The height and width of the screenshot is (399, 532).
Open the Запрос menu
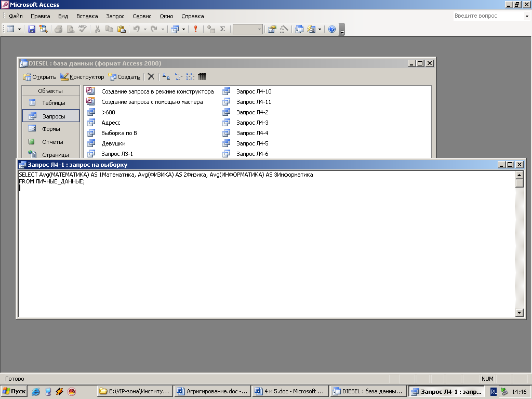click(115, 16)
